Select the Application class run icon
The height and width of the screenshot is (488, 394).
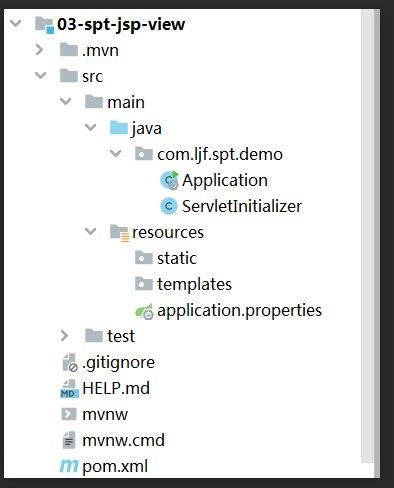point(170,180)
